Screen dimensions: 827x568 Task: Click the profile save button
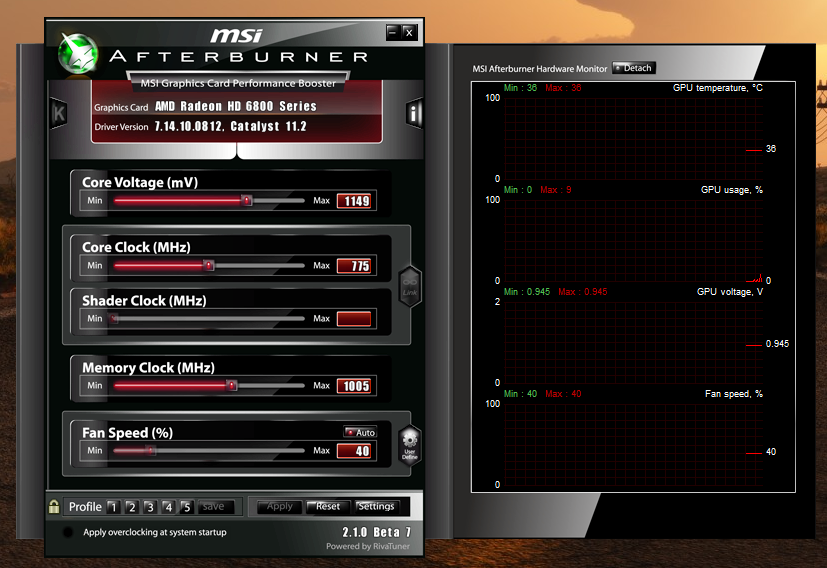click(x=214, y=507)
